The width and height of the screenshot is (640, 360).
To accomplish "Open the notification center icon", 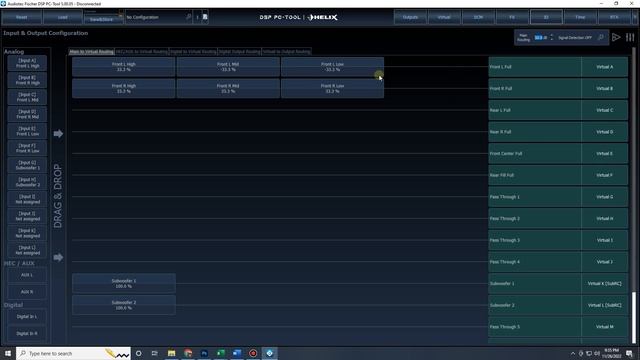I will [x=629, y=353].
